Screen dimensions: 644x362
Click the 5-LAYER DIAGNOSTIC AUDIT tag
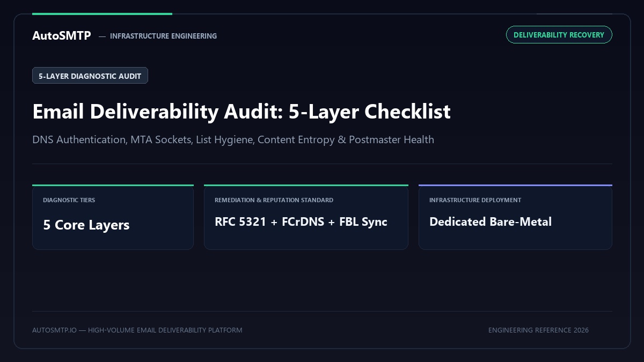(x=90, y=76)
